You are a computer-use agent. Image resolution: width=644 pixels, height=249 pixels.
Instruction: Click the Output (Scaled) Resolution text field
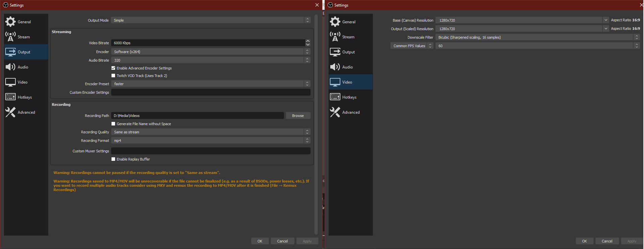519,29
